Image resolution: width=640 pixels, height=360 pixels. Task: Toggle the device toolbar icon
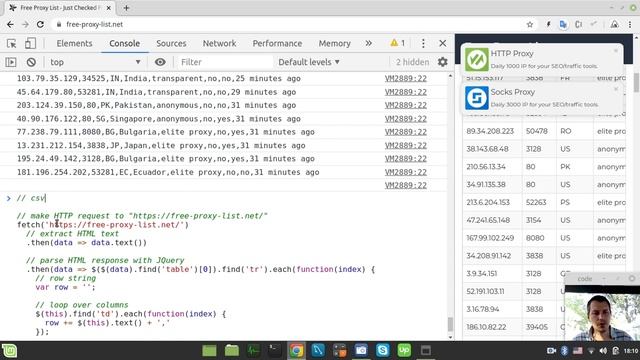pyautogui.click(x=30, y=43)
